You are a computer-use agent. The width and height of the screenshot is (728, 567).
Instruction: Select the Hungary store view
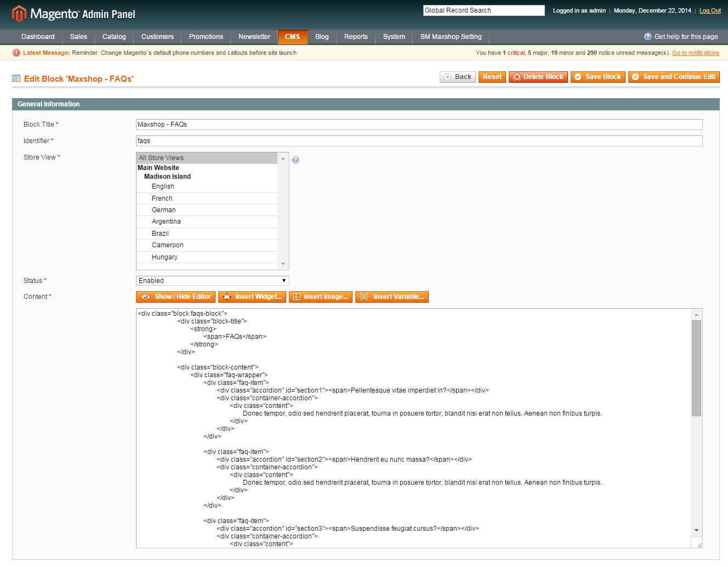207,257
